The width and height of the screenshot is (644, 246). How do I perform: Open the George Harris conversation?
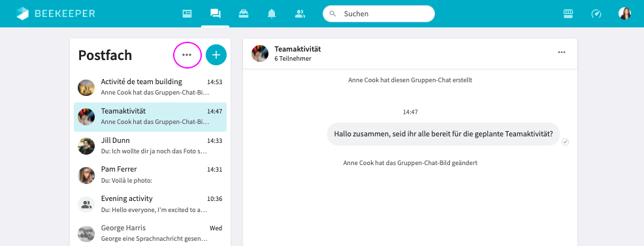click(x=150, y=234)
